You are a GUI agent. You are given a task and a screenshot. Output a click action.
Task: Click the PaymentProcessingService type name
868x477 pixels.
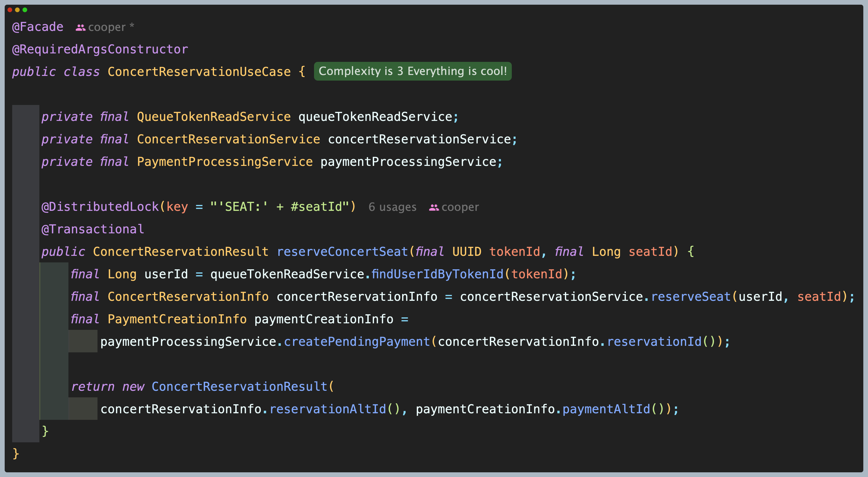(x=225, y=162)
